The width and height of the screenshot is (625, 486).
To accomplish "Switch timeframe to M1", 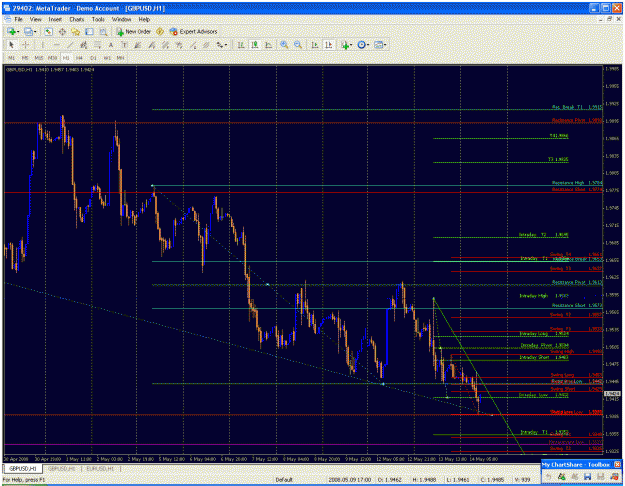I will coord(12,58).
